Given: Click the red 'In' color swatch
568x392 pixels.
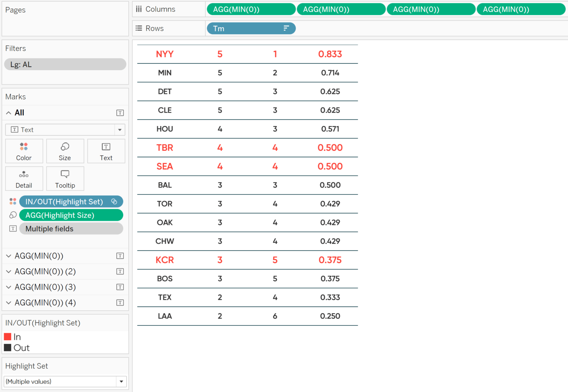Looking at the screenshot, I should (x=8, y=337).
